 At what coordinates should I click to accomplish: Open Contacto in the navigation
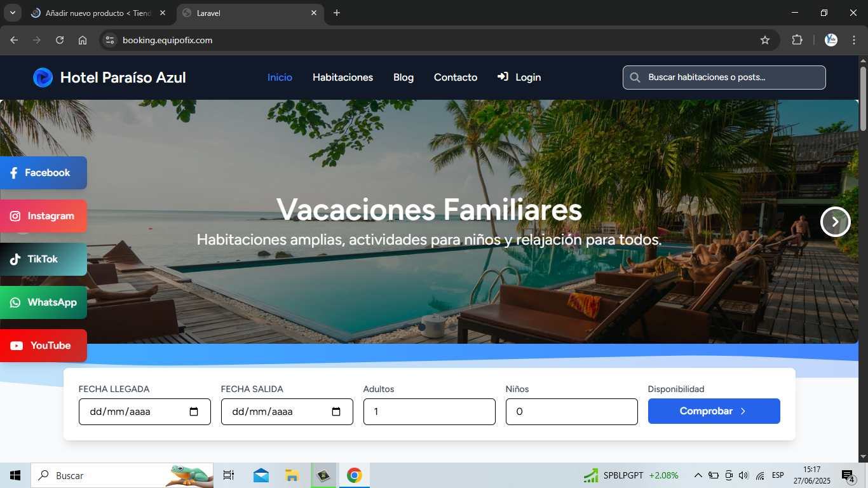click(x=456, y=78)
